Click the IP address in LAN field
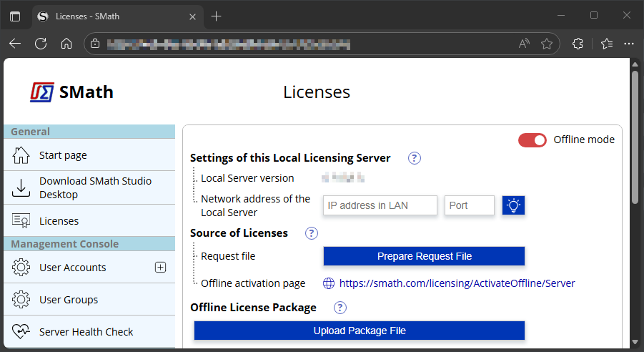 (380, 205)
